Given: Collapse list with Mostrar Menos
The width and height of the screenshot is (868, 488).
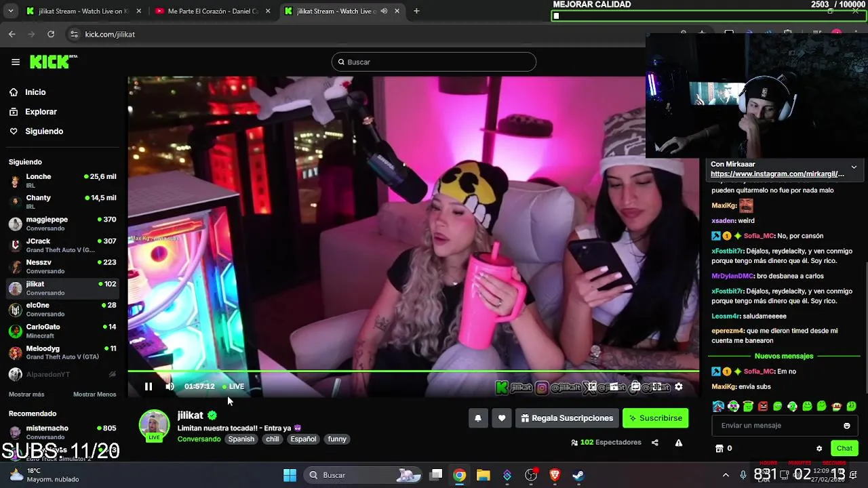Looking at the screenshot, I should 94,394.
